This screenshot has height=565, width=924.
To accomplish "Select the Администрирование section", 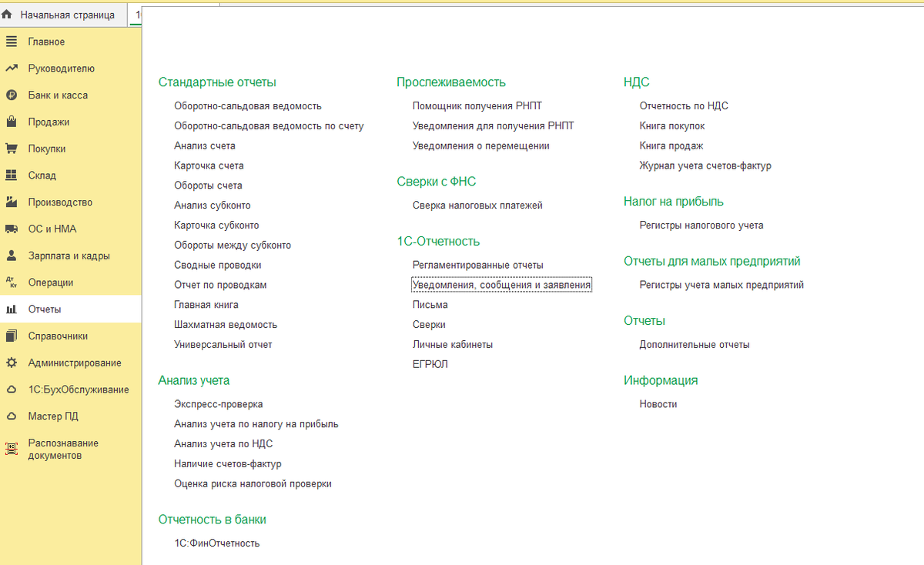I will (x=75, y=363).
